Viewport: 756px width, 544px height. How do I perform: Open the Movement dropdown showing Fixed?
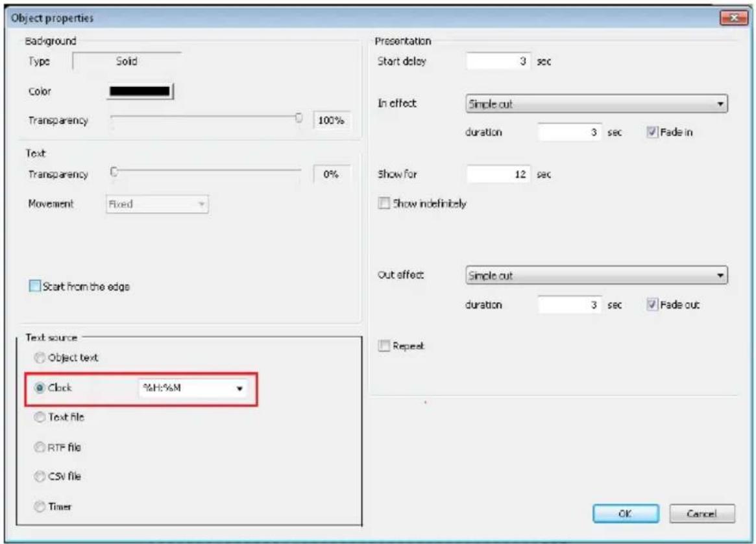pyautogui.click(x=157, y=204)
